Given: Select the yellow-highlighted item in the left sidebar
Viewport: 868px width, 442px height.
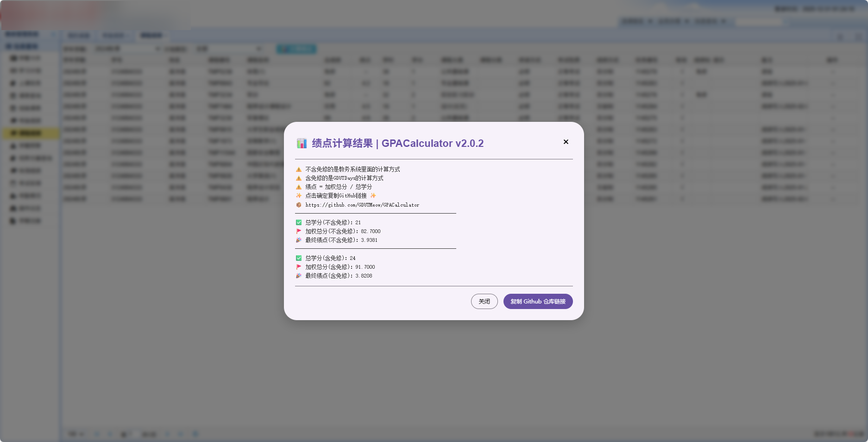Looking at the screenshot, I should point(30,133).
